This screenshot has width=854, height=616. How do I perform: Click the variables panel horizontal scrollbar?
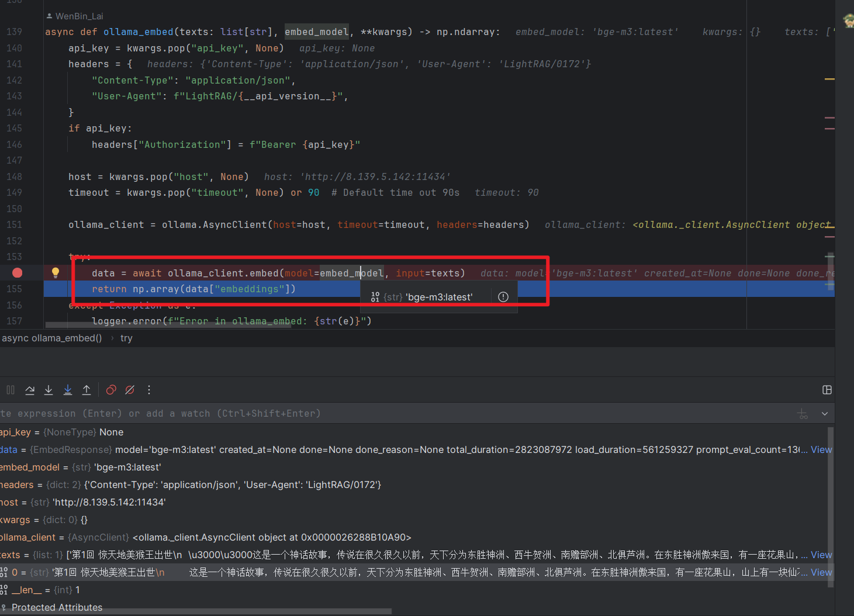tap(196, 611)
